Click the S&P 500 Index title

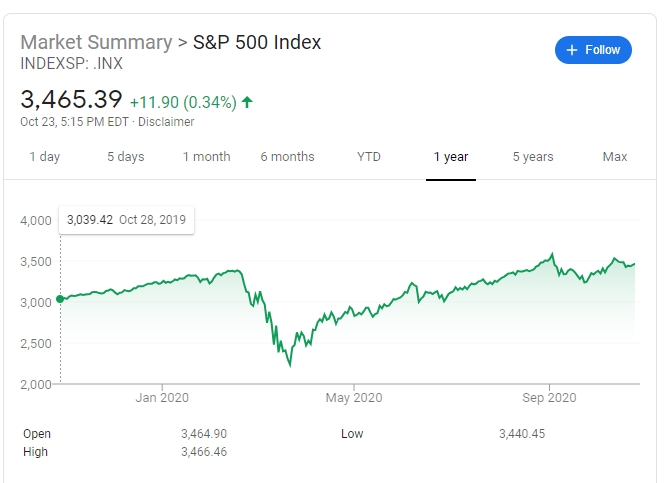tap(257, 43)
